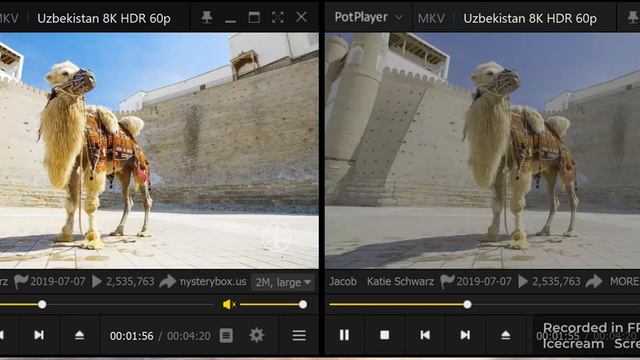Pin the left player window on top

pyautogui.click(x=207, y=17)
